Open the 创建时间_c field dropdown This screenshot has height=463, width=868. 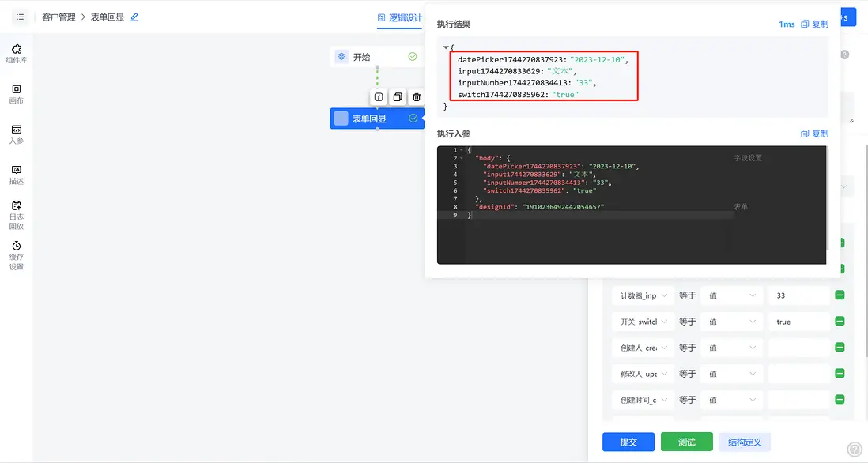click(x=643, y=399)
